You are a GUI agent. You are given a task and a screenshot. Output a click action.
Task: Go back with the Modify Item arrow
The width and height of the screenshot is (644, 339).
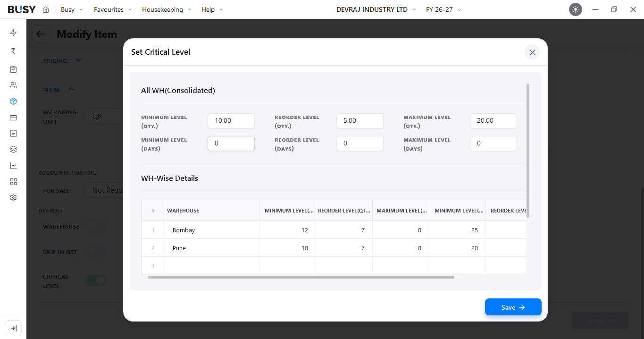coord(41,34)
